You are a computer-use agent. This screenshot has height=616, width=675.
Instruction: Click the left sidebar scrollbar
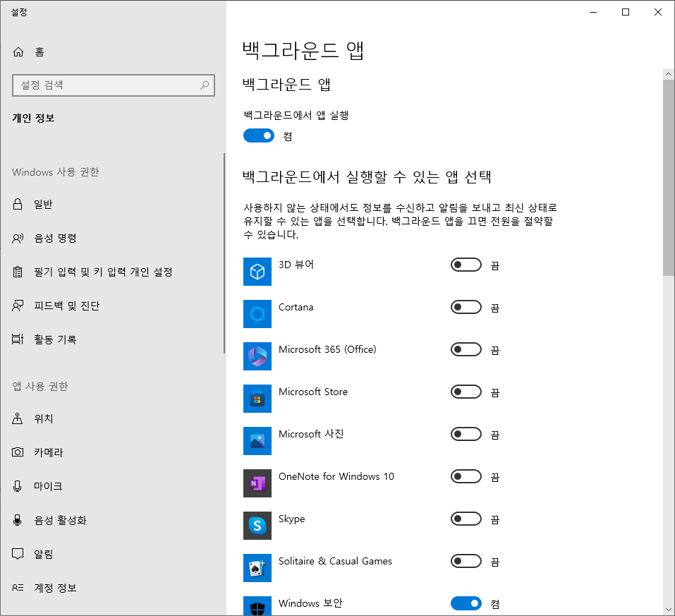click(x=224, y=253)
